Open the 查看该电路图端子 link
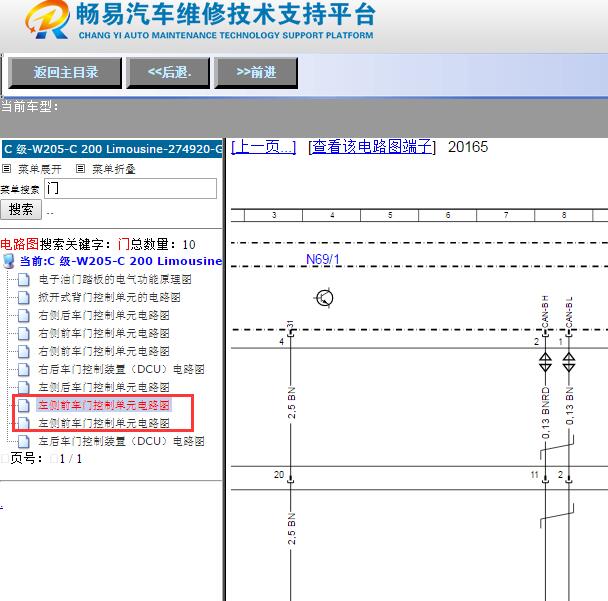Image resolution: width=608 pixels, height=601 pixels. pos(372,147)
